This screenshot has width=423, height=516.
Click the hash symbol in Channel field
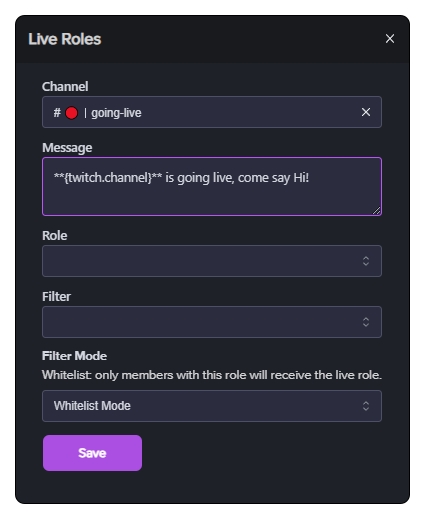57,113
